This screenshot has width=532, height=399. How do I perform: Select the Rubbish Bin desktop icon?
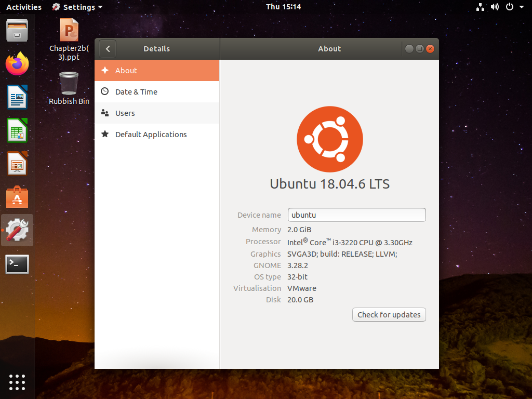click(x=69, y=88)
